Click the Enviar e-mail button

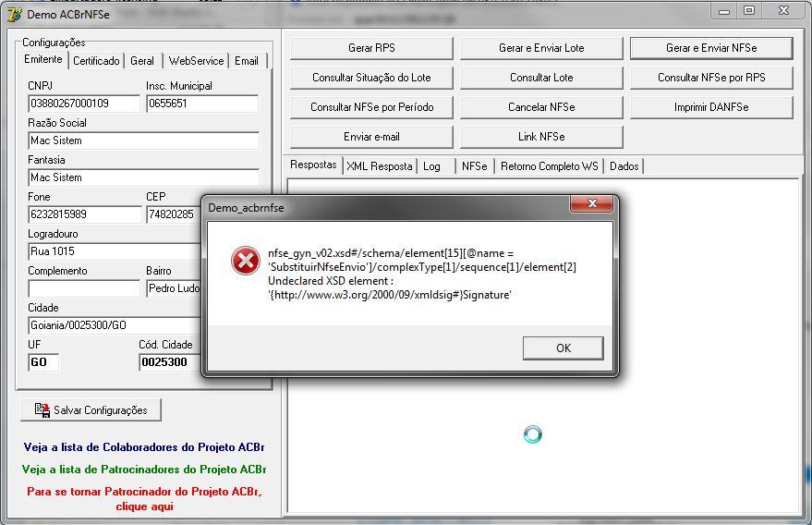pyautogui.click(x=371, y=137)
